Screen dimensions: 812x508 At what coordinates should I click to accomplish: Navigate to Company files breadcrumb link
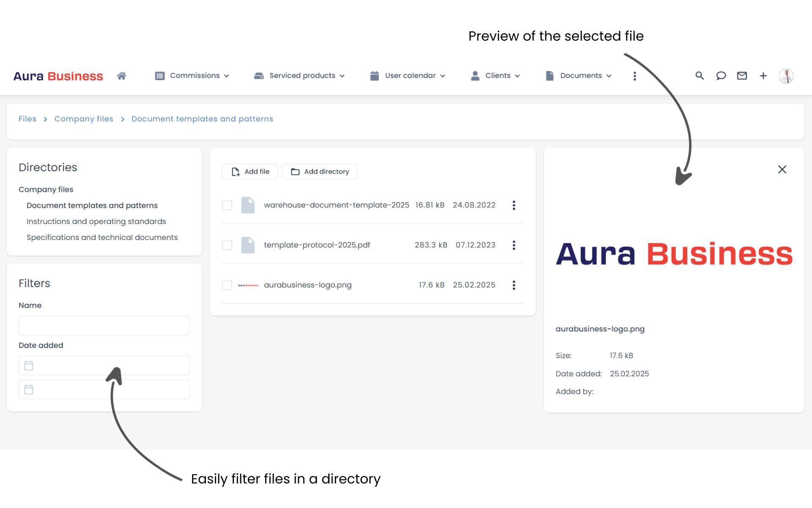tap(84, 119)
